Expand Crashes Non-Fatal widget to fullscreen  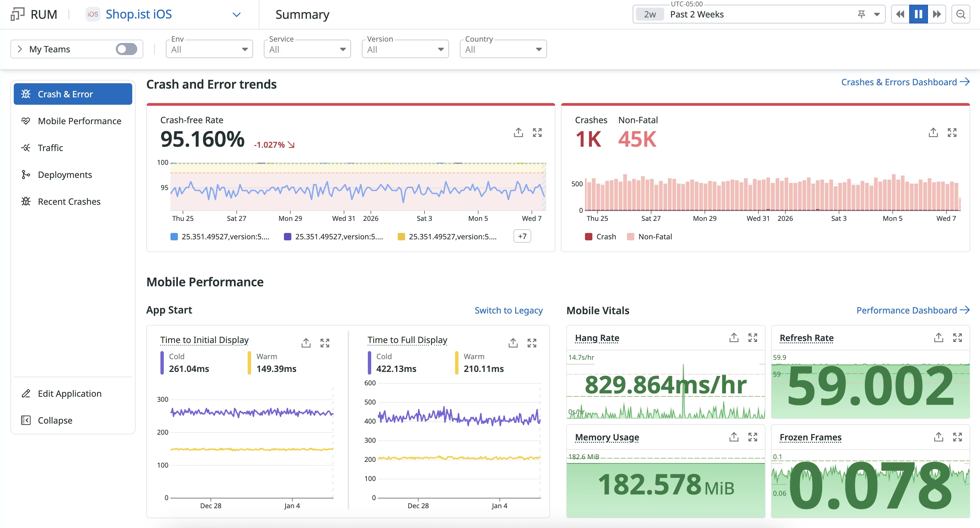pos(952,132)
